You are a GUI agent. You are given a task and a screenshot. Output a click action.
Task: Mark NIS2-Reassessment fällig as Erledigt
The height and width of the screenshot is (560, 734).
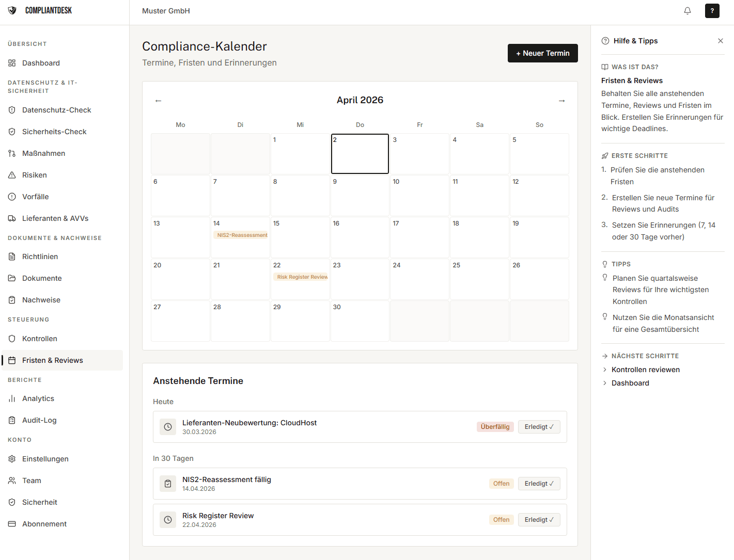pos(539,484)
